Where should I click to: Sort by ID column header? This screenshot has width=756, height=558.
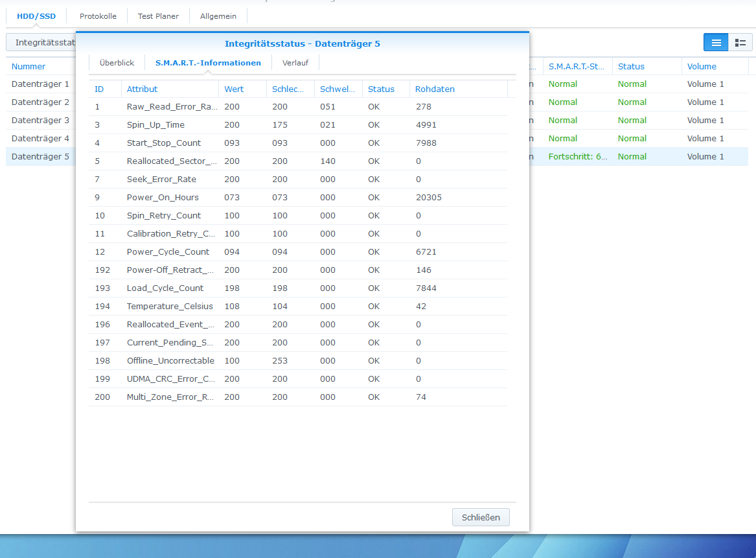click(x=105, y=89)
